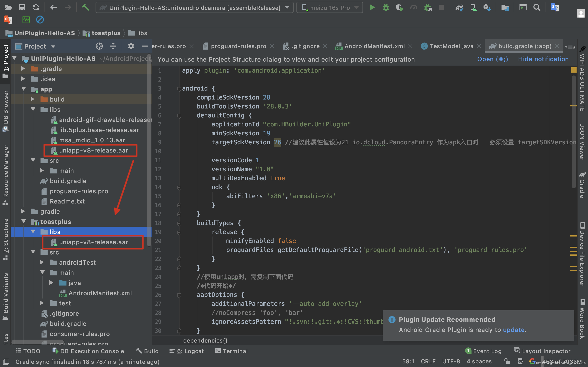Sync project with Gradle files icon
Screen dimensions: 588x367
click(459, 8)
